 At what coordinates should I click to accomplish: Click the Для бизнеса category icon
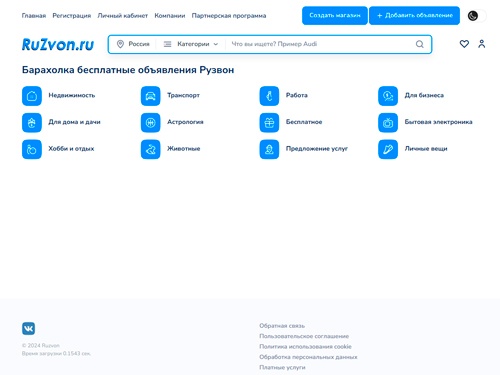(388, 96)
